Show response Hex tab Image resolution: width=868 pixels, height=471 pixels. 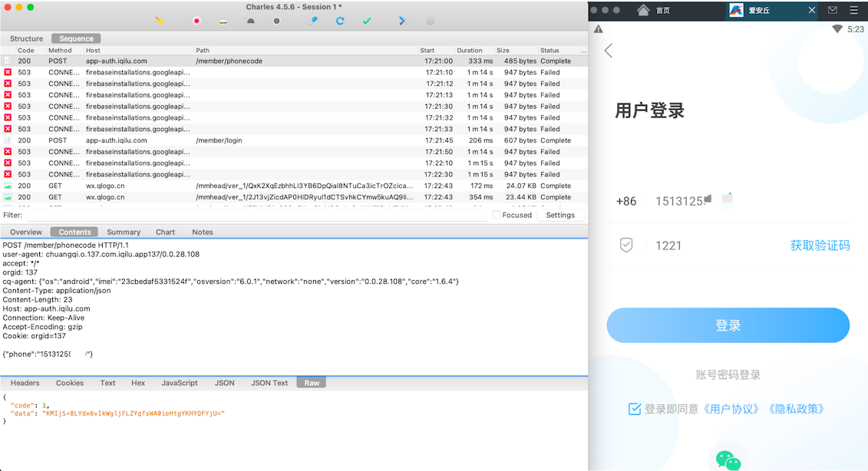(138, 383)
